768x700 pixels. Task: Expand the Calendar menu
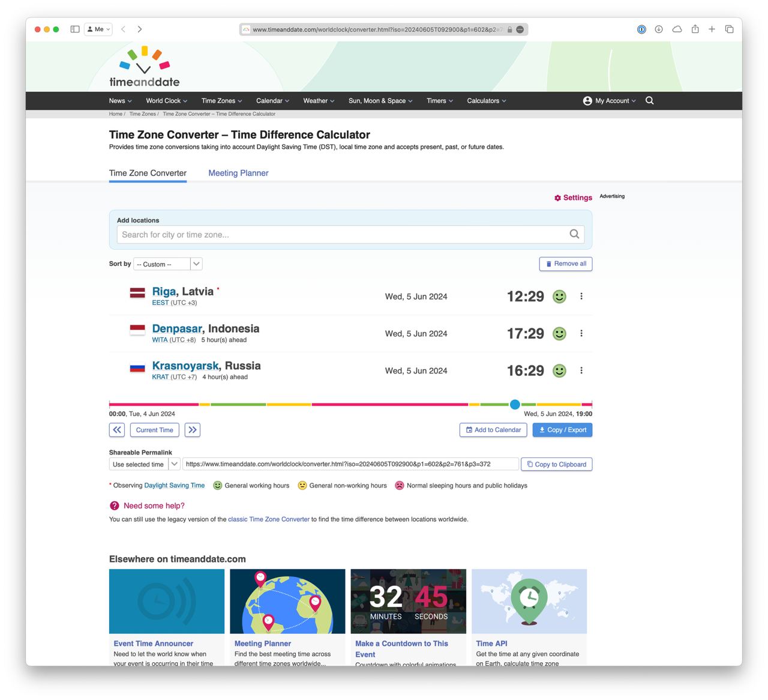click(272, 101)
